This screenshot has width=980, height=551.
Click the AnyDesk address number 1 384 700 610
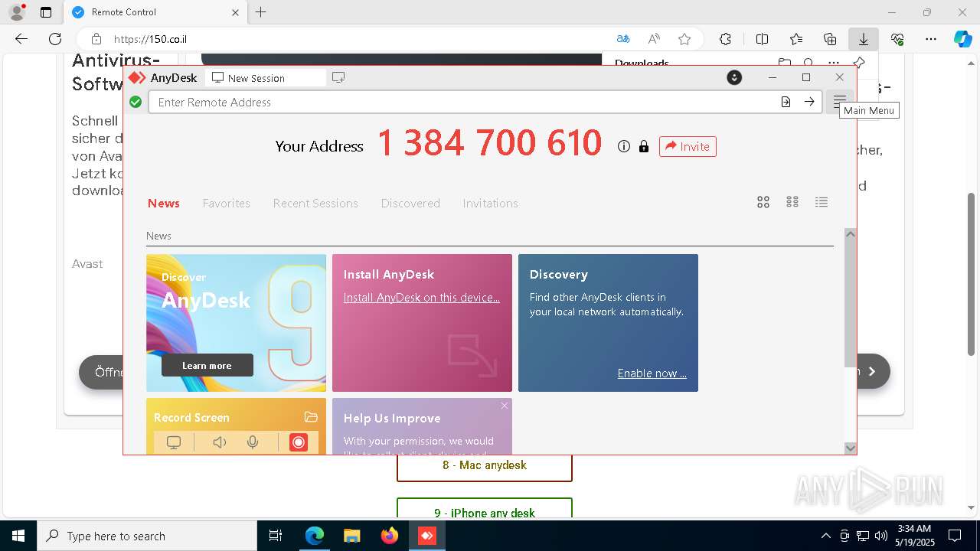click(x=490, y=143)
